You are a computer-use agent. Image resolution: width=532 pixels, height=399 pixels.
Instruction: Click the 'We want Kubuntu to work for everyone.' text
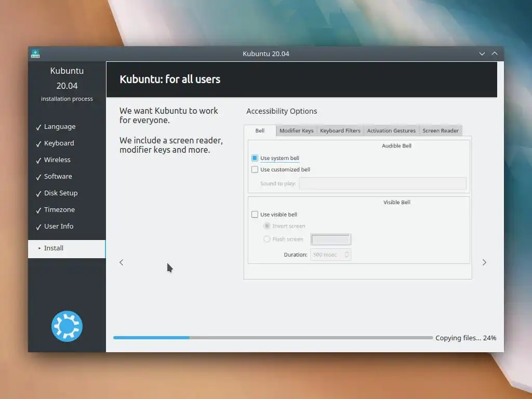coord(169,115)
